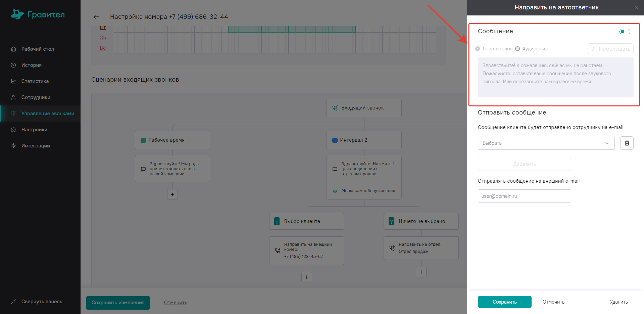Close the Направить на автоответчик panel
This screenshot has height=314, width=644.
[636, 7]
